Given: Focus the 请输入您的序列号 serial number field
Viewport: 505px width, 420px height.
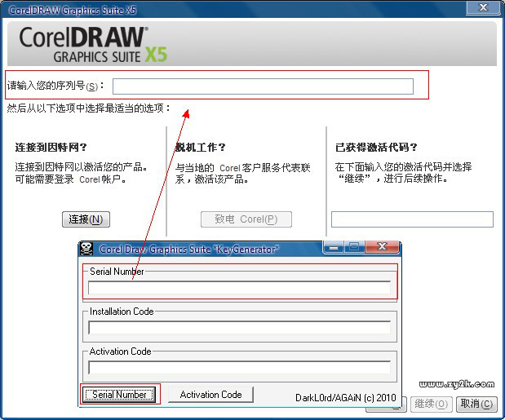Looking at the screenshot, I should point(263,86).
